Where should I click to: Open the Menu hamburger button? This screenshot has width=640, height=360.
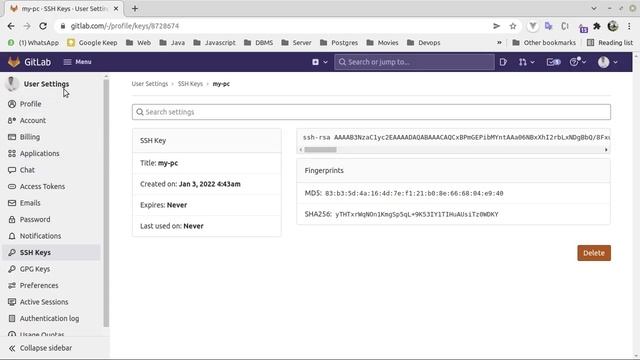78,62
